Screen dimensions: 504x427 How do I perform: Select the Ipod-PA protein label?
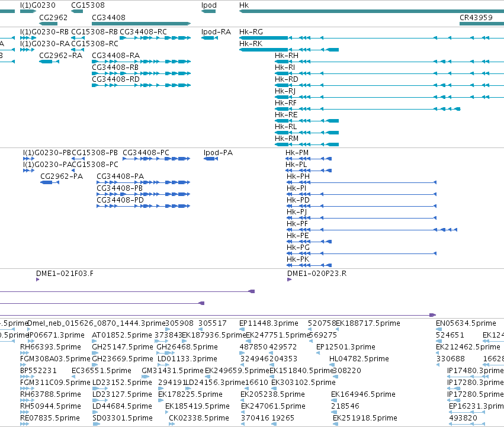[219, 153]
